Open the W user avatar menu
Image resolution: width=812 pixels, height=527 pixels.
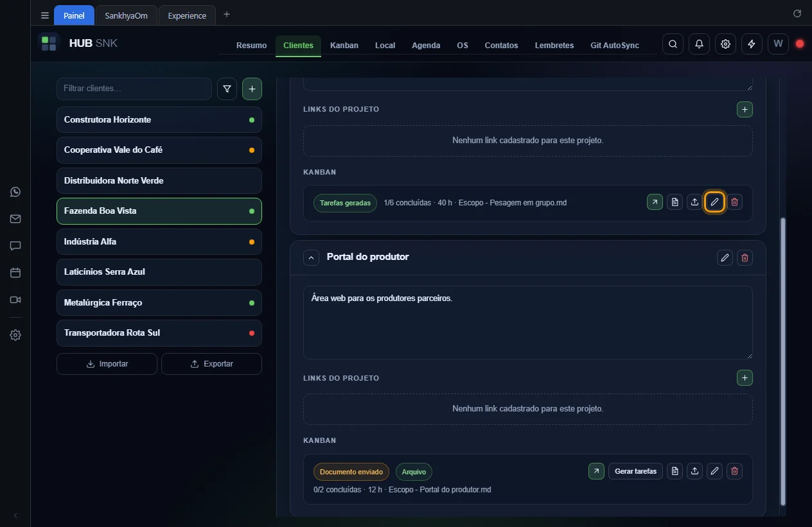[x=778, y=44]
